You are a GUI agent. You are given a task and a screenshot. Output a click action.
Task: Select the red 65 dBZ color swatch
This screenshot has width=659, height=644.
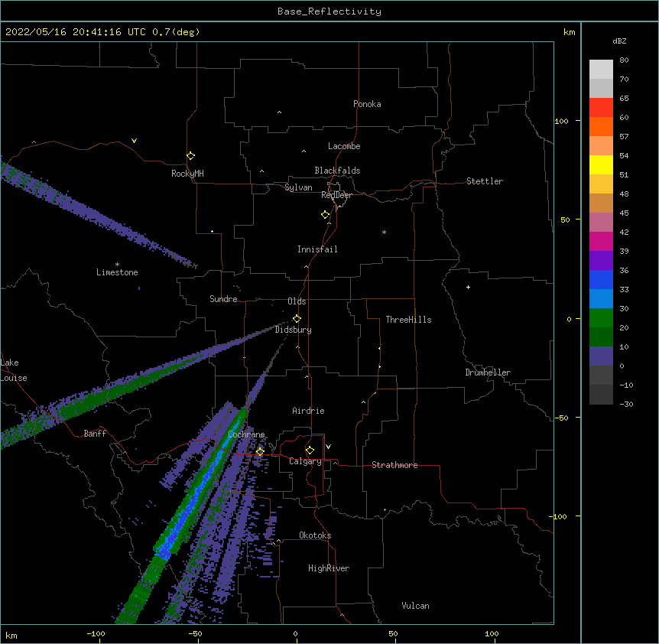click(x=601, y=107)
